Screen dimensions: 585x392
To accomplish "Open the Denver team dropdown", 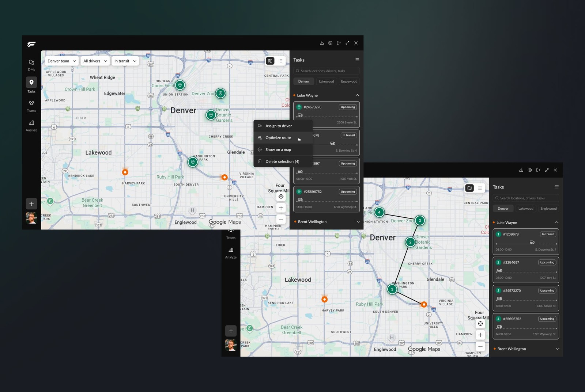I will (61, 61).
